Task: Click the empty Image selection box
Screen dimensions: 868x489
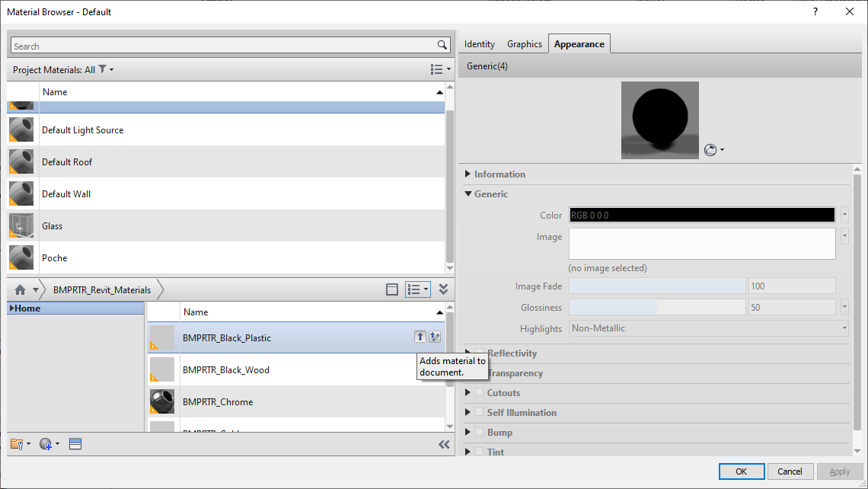Action: 702,244
